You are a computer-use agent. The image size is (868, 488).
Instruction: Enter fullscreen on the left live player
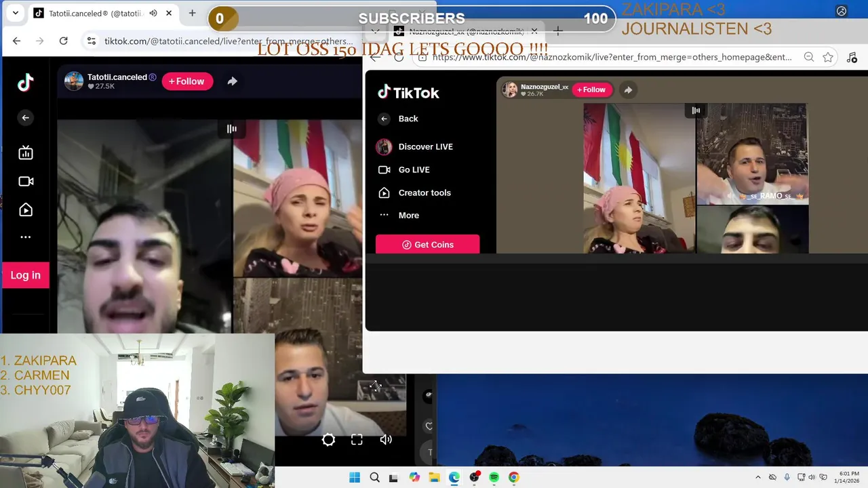[357, 440]
